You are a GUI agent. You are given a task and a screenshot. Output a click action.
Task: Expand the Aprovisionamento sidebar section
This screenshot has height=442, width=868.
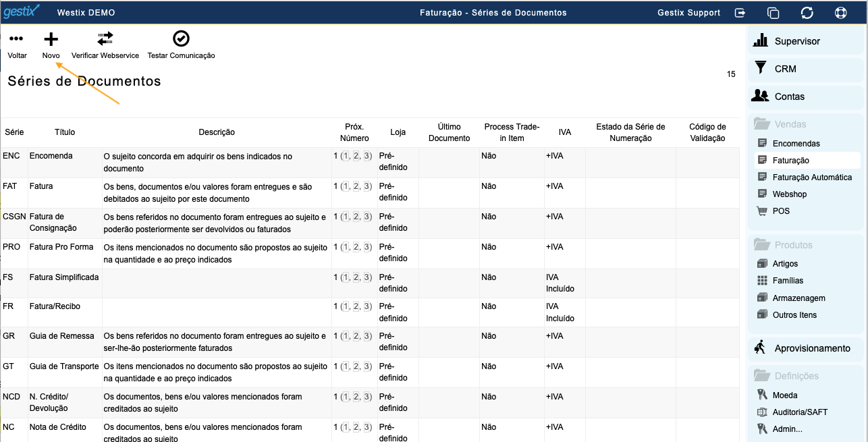tap(812, 348)
